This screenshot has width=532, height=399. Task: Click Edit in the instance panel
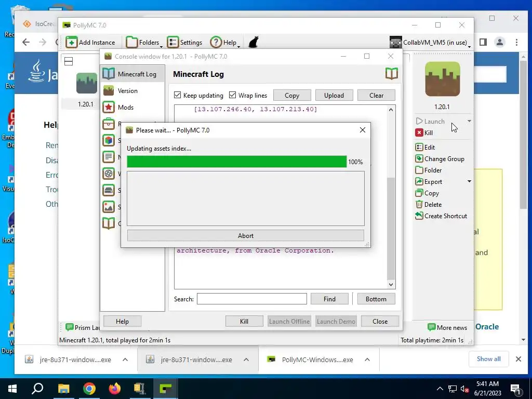425,147
